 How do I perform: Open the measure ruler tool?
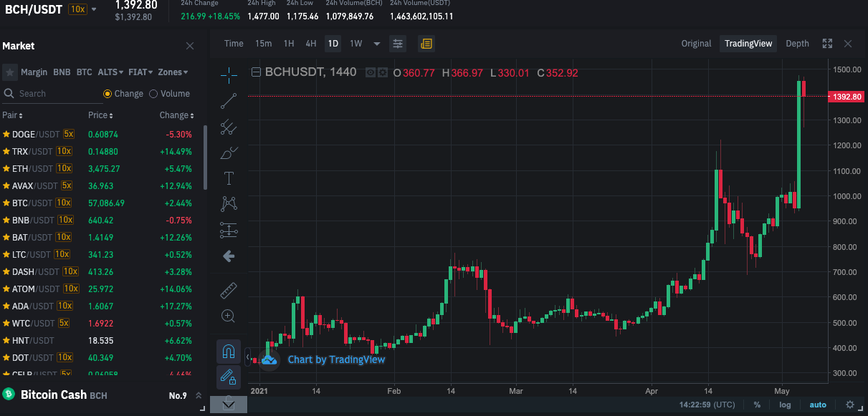click(x=229, y=290)
